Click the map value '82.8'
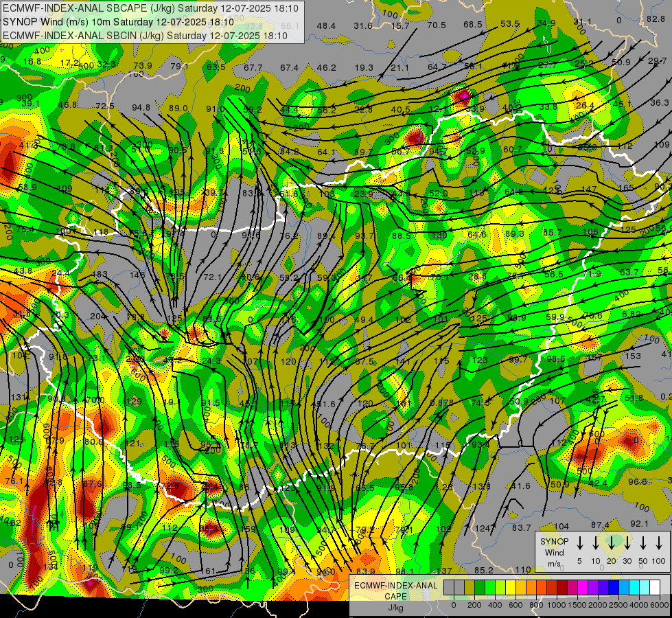The width and height of the screenshot is (672, 618). point(656,19)
